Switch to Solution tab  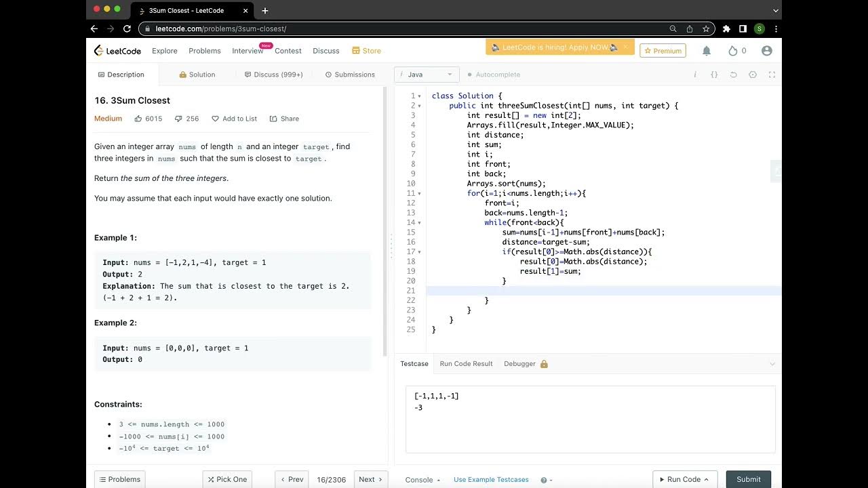(x=197, y=75)
